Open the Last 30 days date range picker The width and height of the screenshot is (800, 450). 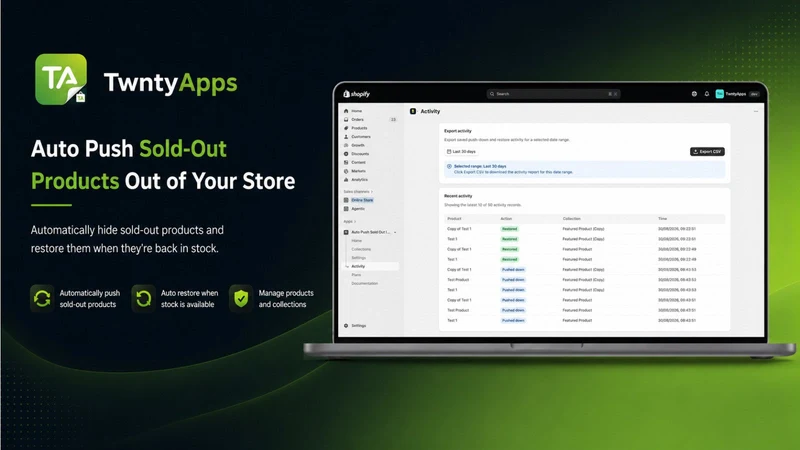[x=461, y=152]
